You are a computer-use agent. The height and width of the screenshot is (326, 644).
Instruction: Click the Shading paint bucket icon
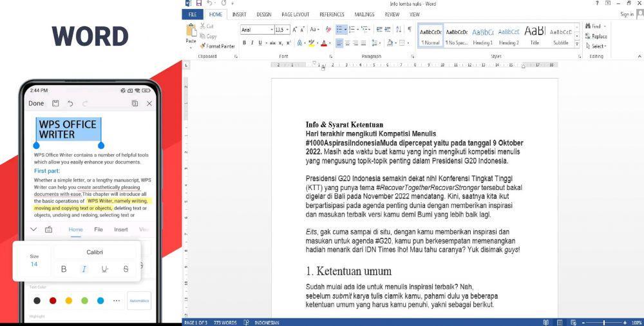[x=390, y=43]
